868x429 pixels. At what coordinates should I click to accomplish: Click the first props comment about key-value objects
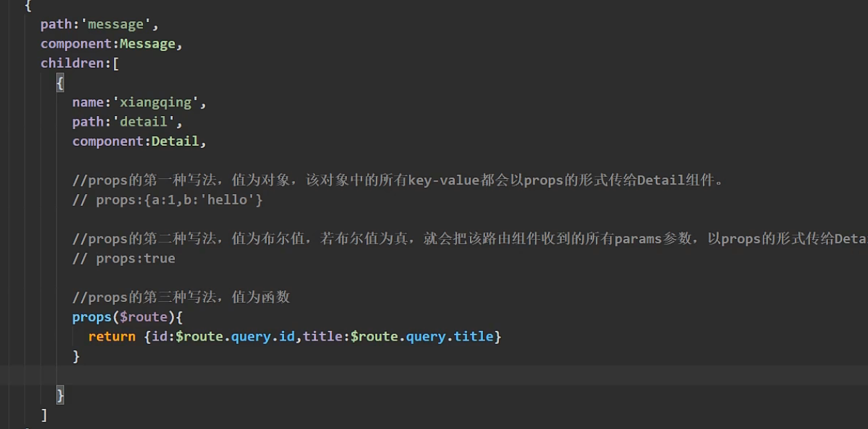coord(397,180)
